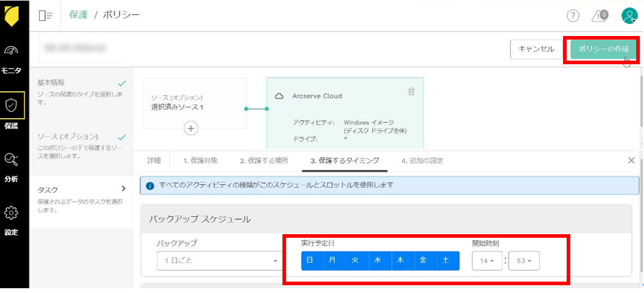View the alert notifications icon
644x293 pixels.
pyautogui.click(x=598, y=16)
